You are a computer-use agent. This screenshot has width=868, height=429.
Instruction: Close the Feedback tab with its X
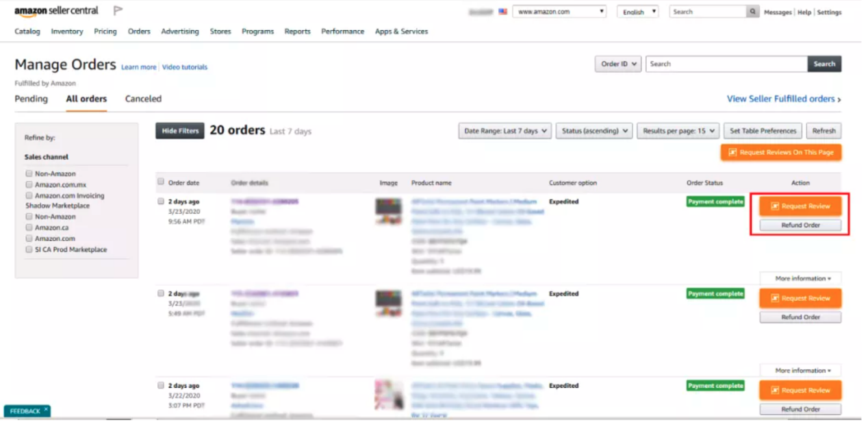(46, 409)
